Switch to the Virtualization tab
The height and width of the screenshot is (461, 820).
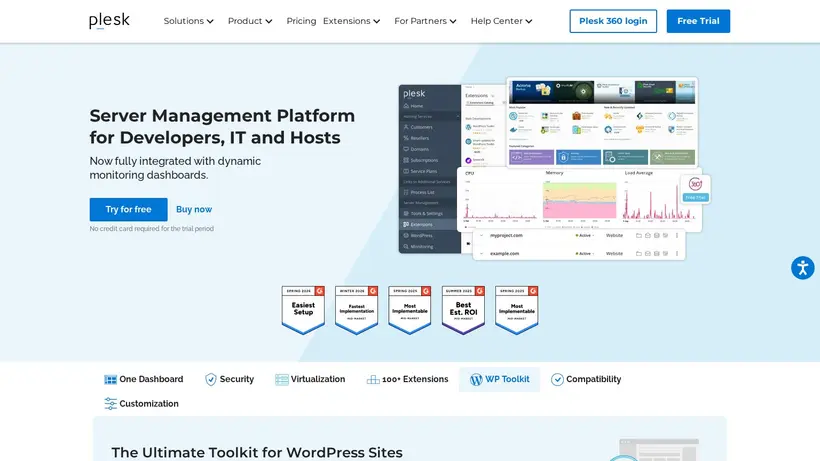310,379
